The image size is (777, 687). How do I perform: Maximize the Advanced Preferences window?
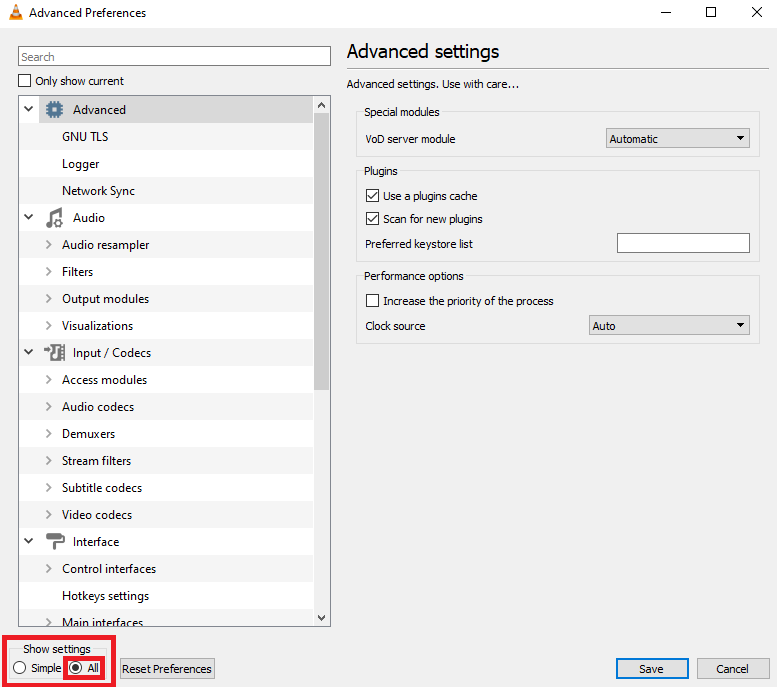[711, 12]
